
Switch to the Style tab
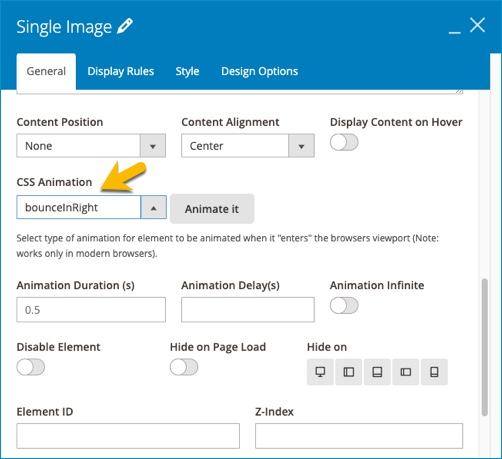[187, 71]
